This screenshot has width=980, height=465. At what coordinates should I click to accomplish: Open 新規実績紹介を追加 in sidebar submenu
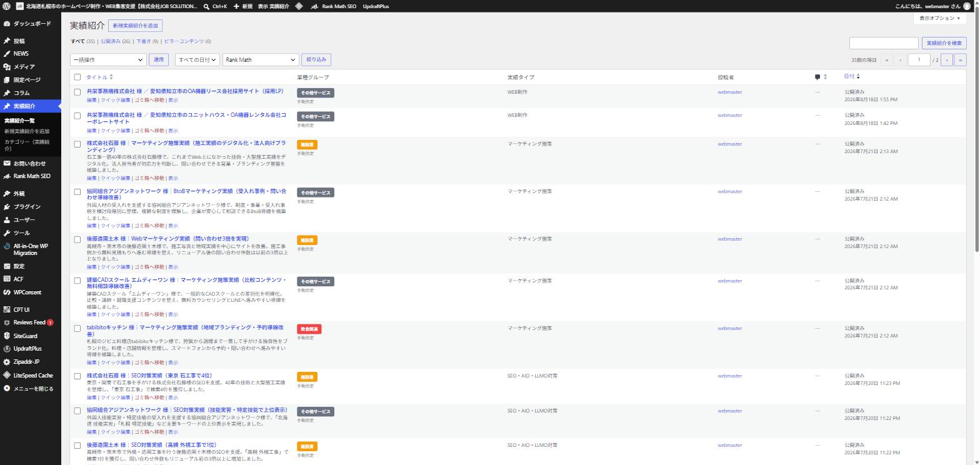(x=27, y=131)
